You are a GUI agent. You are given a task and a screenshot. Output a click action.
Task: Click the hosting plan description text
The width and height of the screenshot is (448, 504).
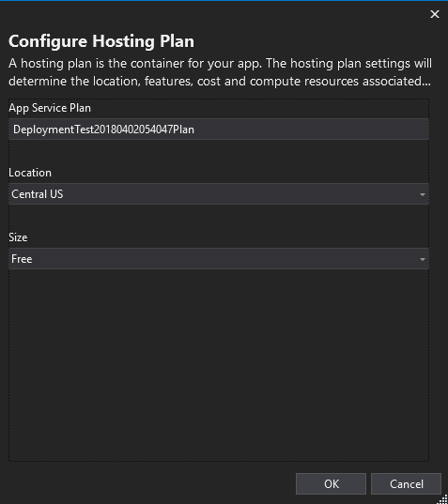[x=220, y=72]
